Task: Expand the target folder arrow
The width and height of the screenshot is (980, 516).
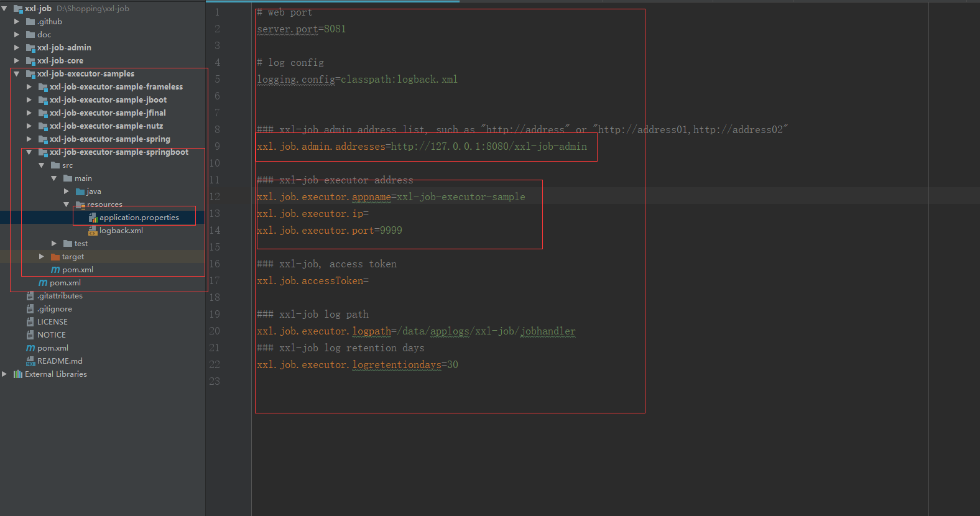Action: (x=42, y=257)
